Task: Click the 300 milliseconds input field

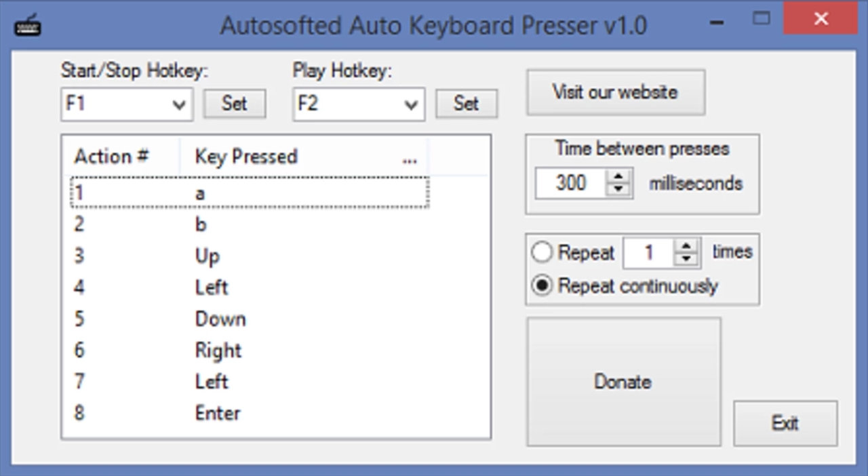Action: point(572,183)
